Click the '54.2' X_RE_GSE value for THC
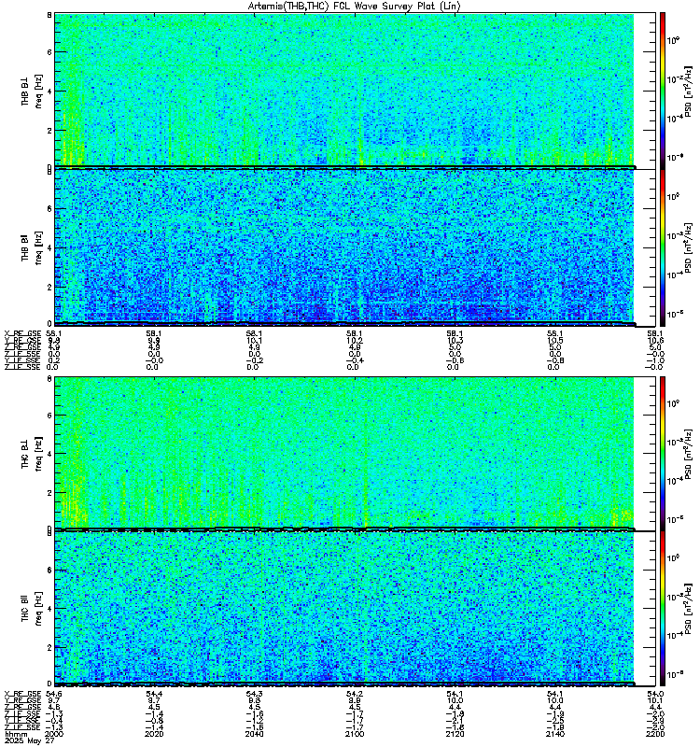The height and width of the screenshot is (747, 700). (x=355, y=694)
